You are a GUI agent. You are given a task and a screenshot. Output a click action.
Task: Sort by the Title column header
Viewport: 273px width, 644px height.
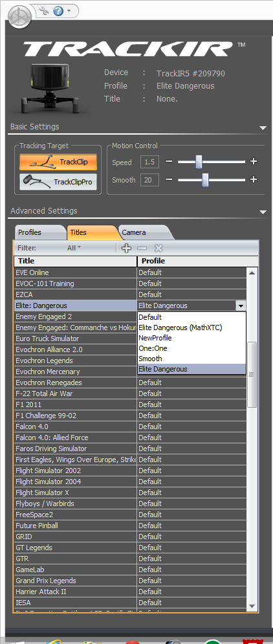coord(76,261)
